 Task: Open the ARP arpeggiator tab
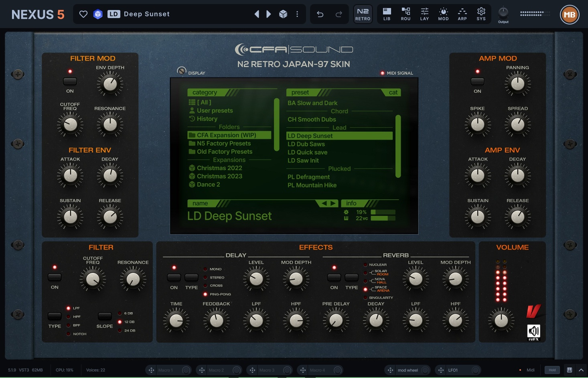click(x=462, y=14)
